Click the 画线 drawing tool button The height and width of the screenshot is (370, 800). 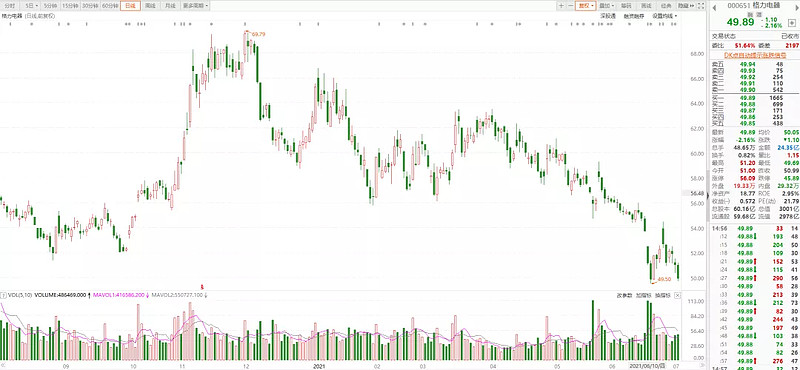[646, 6]
